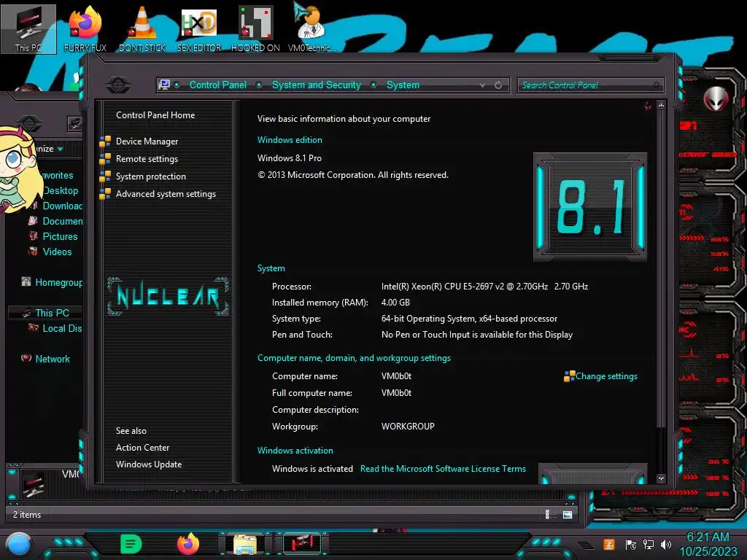Image resolution: width=747 pixels, height=560 pixels.
Task: Open FURRY FUX Firefox desktop shortcut
Action: click(85, 28)
